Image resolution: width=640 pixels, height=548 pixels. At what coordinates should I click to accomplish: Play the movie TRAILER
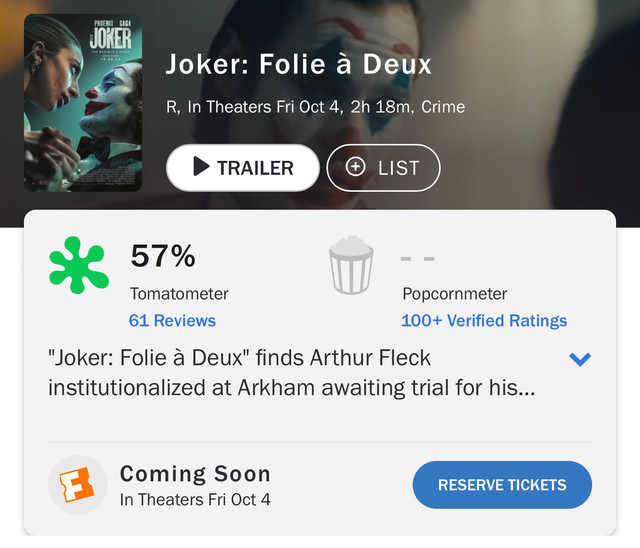(242, 168)
